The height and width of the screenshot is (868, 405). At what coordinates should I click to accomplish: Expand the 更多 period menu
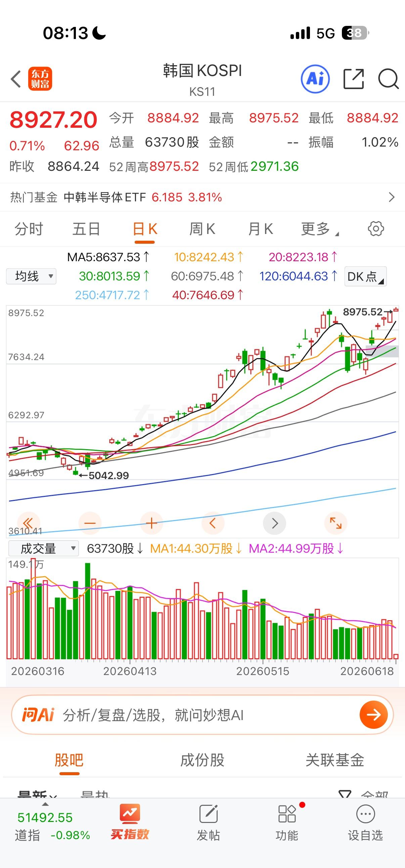point(320,229)
